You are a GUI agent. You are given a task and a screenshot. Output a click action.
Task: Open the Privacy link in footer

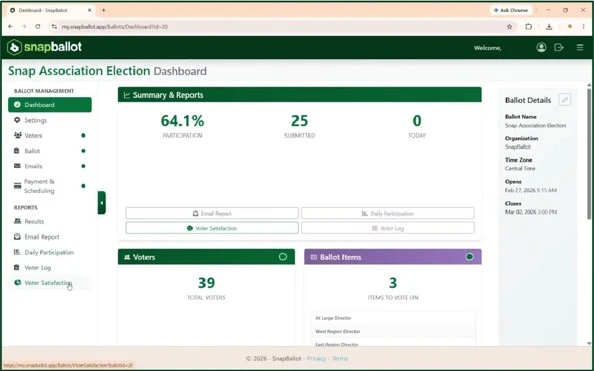316,358
